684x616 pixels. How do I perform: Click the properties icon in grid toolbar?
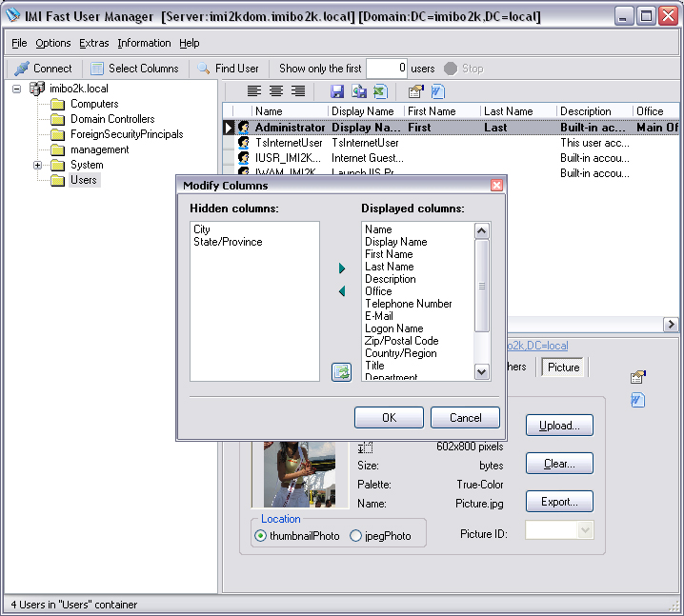[x=415, y=91]
